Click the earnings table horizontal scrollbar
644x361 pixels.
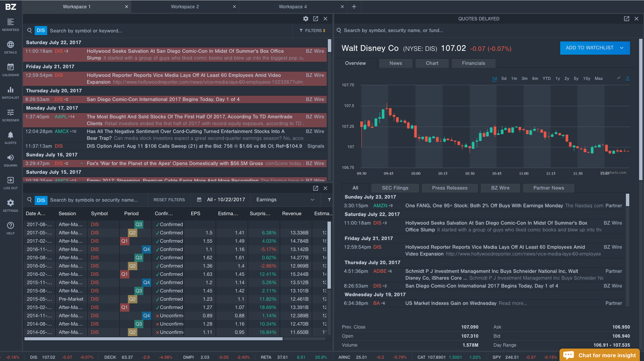(x=154, y=339)
